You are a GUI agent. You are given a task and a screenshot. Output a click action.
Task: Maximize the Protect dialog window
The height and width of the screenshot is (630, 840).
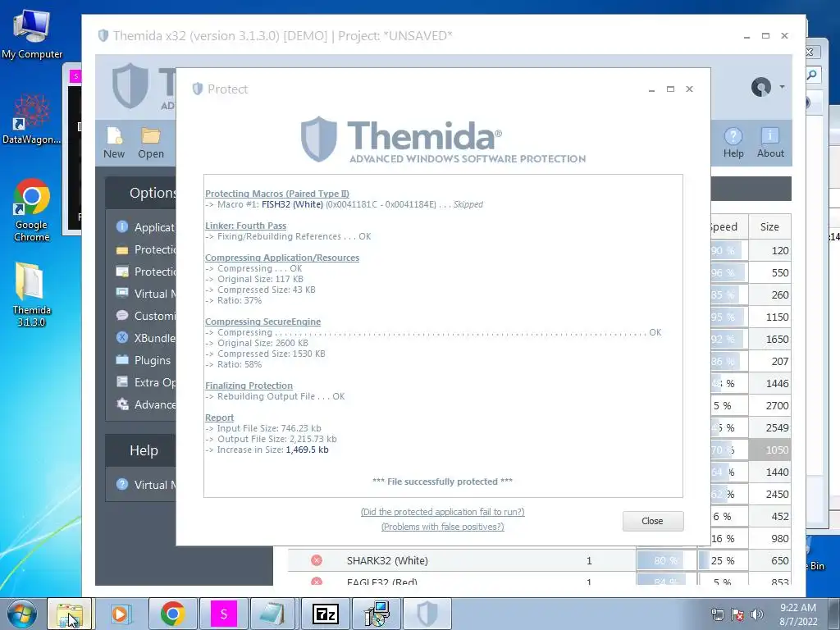[670, 89]
